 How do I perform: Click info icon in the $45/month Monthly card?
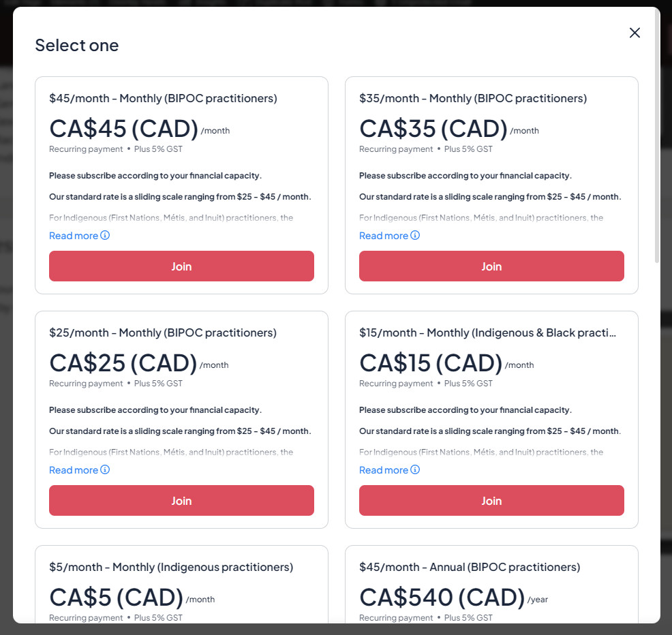point(105,235)
